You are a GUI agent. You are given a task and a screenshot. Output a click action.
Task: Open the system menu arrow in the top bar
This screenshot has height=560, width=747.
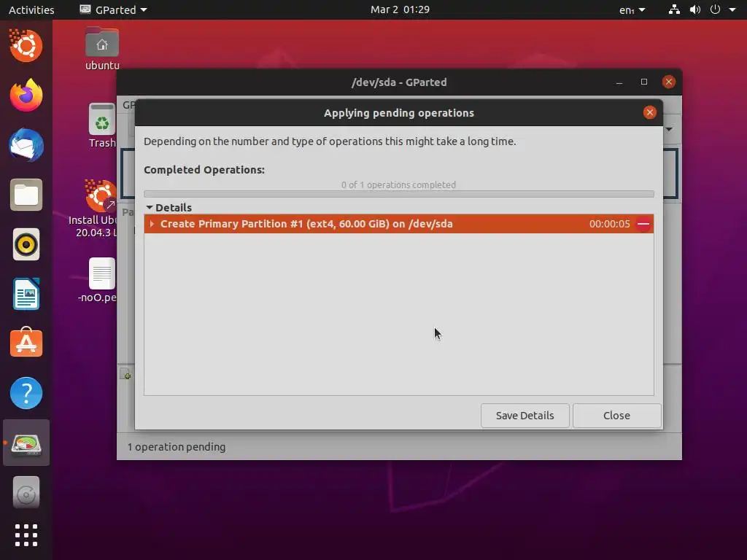(732, 9)
